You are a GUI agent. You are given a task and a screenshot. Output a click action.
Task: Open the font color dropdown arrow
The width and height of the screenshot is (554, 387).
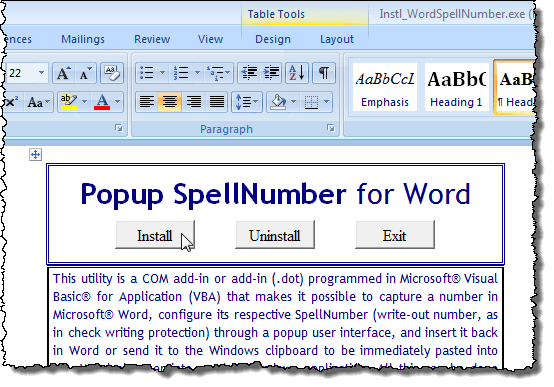coord(118,102)
